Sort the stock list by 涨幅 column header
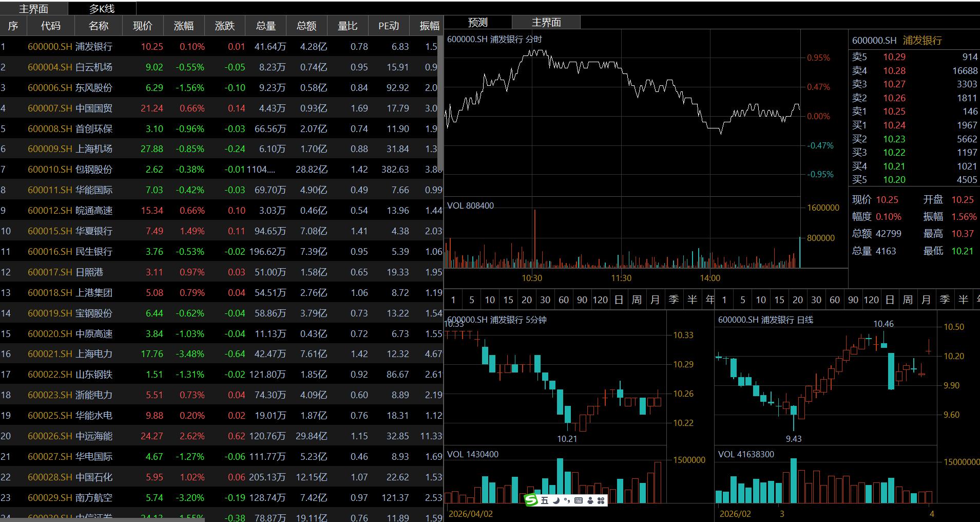 coord(183,26)
